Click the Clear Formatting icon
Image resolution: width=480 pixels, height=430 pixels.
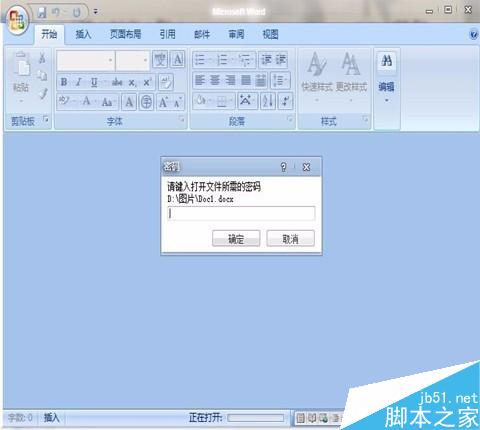(x=166, y=82)
